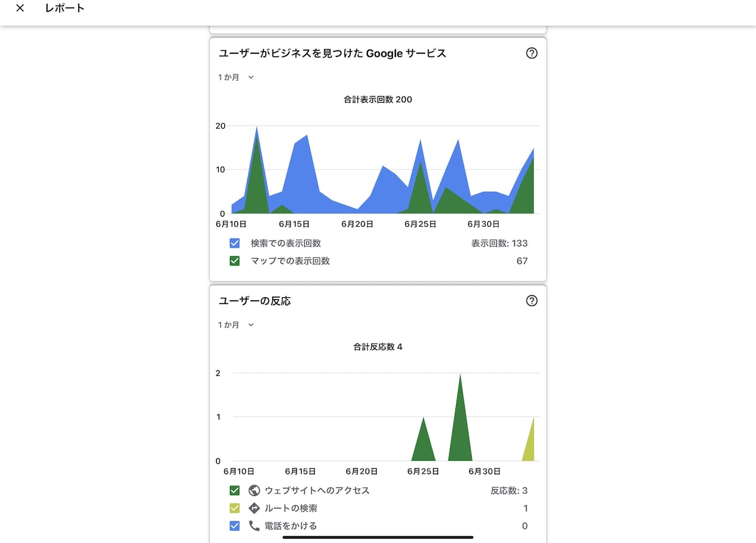756x543 pixels.
Task: Click yellow-green route search peak in reactions chart
Action: click(529, 446)
